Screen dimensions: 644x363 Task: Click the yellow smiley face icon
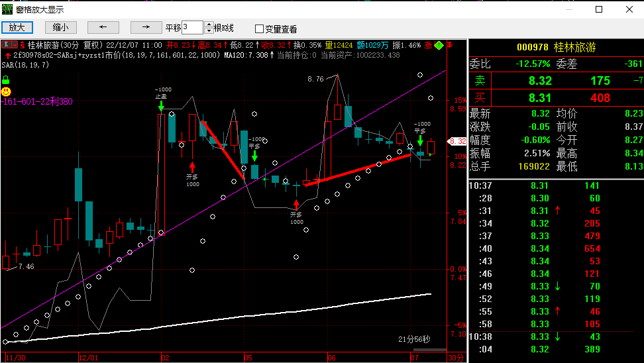6,90
